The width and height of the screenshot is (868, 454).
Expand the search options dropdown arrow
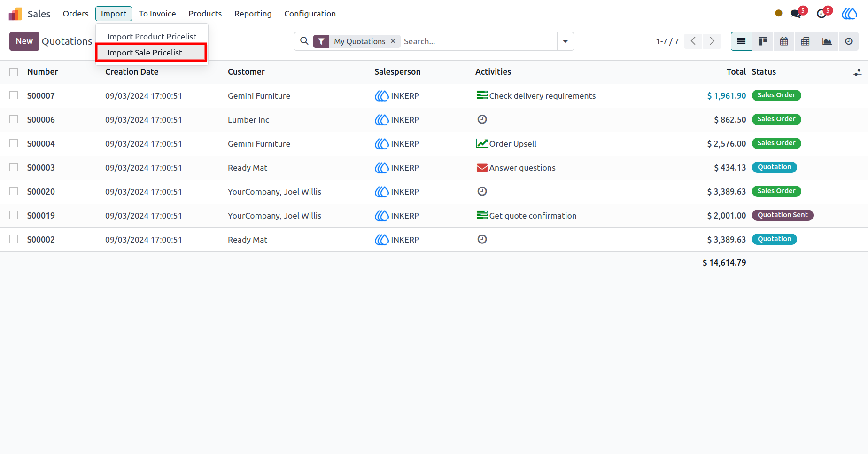tap(565, 41)
